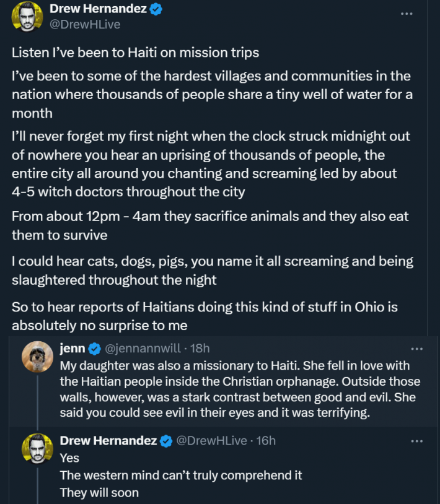Click the Drew Hernandez name in the main post
Image resolution: width=440 pixels, height=504 pixels.
(99, 9)
